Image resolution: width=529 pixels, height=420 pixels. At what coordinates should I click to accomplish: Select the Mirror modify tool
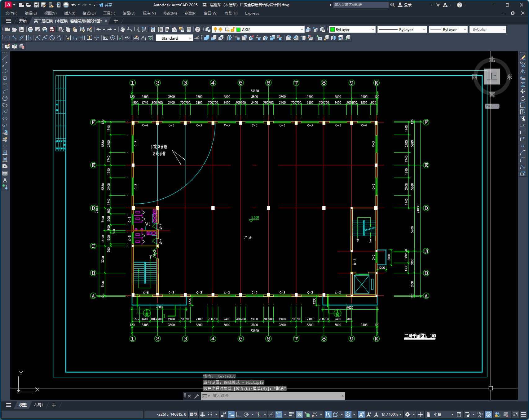[x=523, y=71]
